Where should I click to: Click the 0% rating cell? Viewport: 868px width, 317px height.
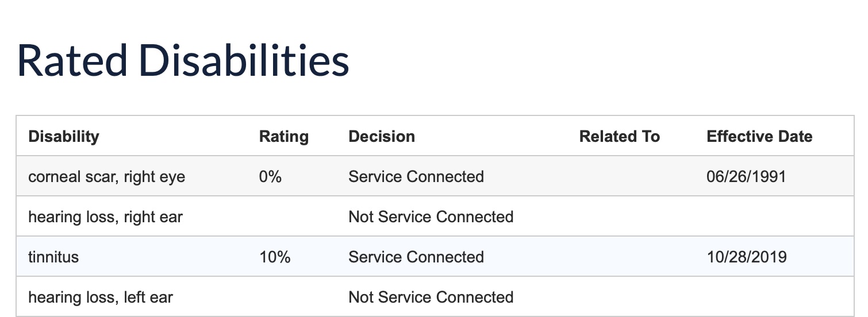pos(270,176)
